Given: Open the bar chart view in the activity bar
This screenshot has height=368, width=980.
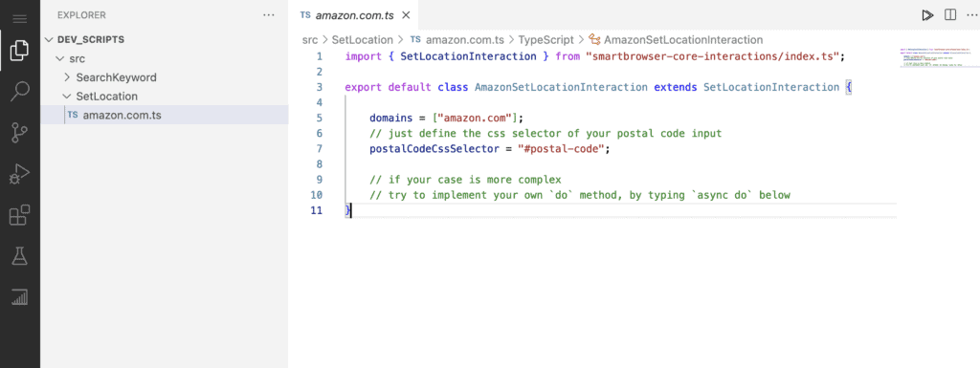Looking at the screenshot, I should click(x=20, y=297).
